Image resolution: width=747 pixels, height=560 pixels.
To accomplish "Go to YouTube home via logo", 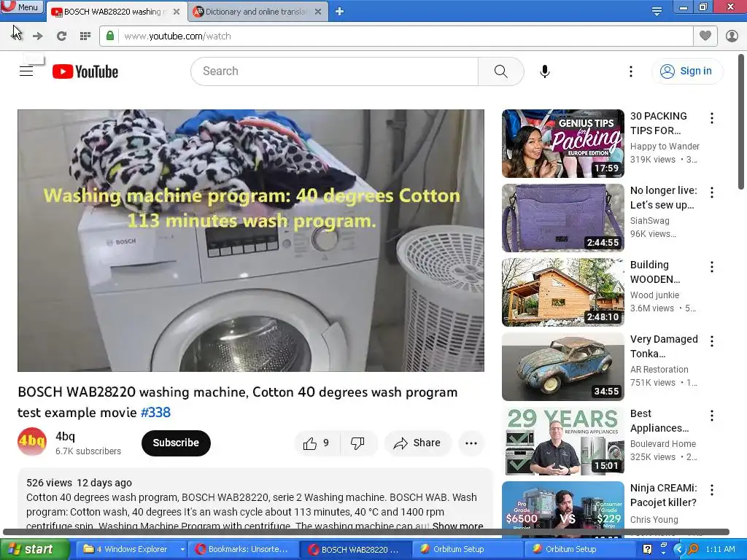I will tap(85, 71).
